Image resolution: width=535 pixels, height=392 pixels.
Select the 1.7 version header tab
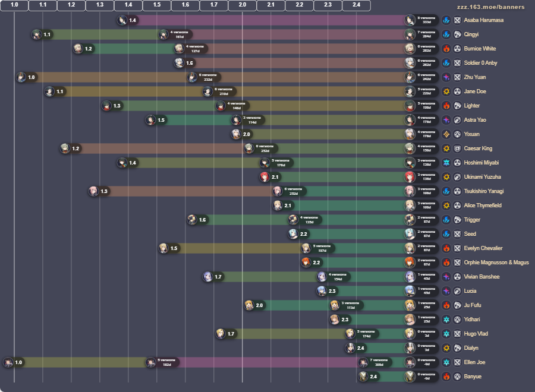click(x=213, y=5)
